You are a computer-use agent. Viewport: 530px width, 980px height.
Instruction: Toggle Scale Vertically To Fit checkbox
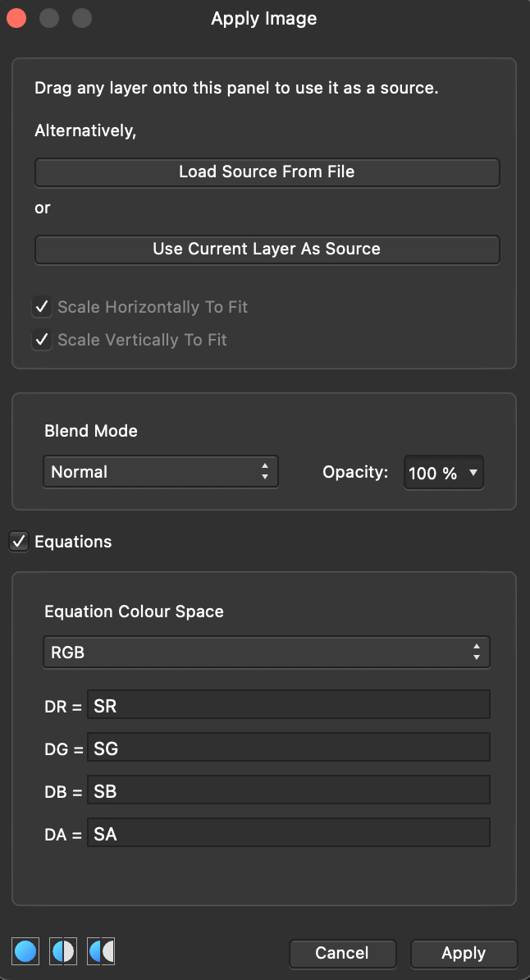[x=42, y=340]
